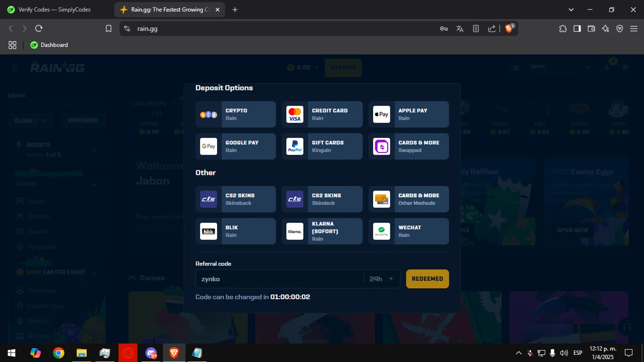Open the 24h duration dropdown

[x=382, y=279]
